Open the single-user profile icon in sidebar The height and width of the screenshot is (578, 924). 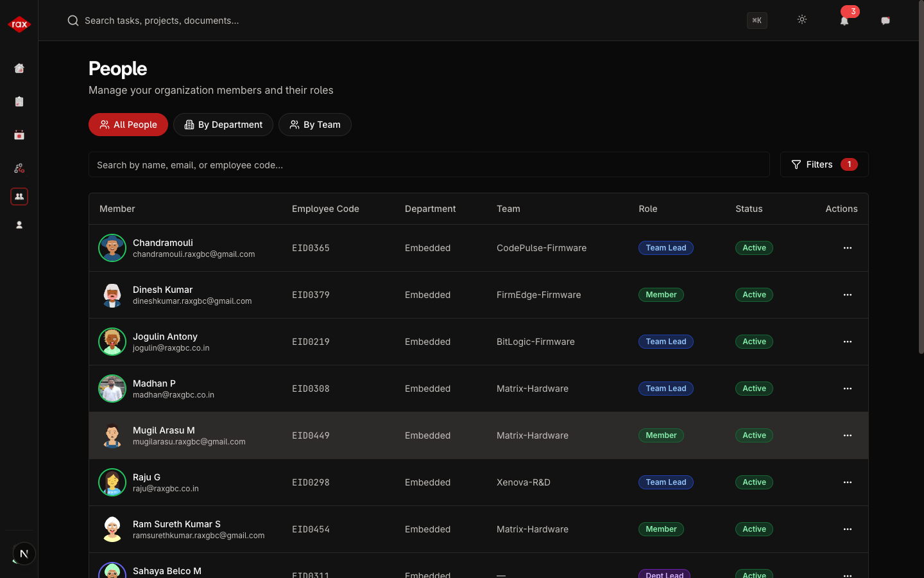[19, 225]
